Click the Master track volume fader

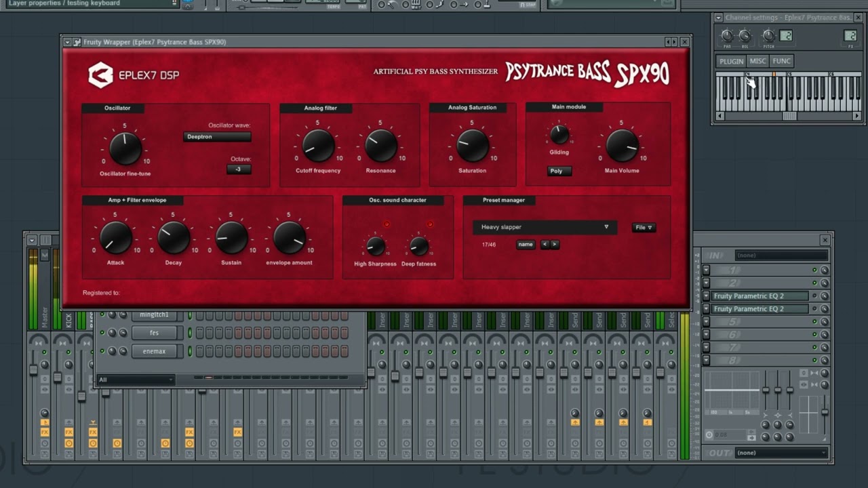coord(33,370)
